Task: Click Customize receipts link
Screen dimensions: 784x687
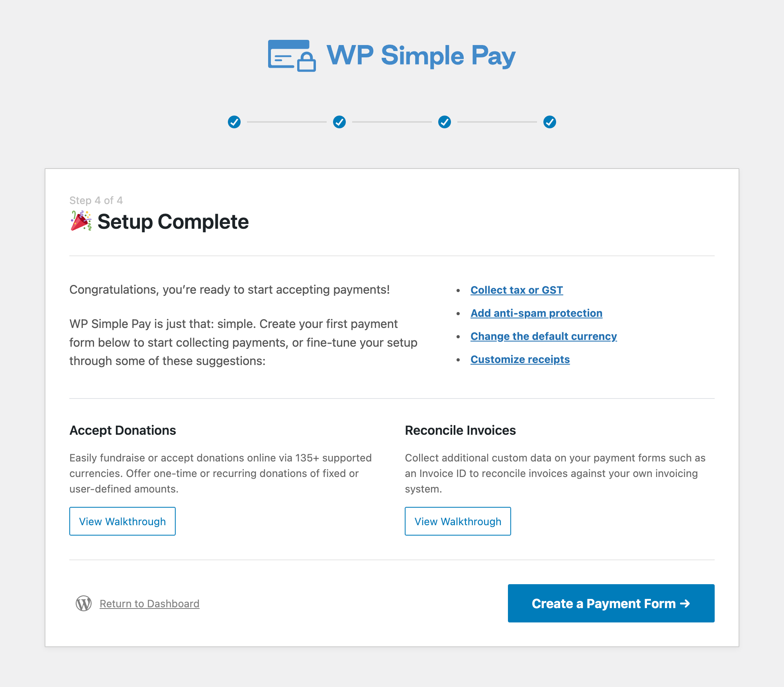Action: (x=520, y=359)
